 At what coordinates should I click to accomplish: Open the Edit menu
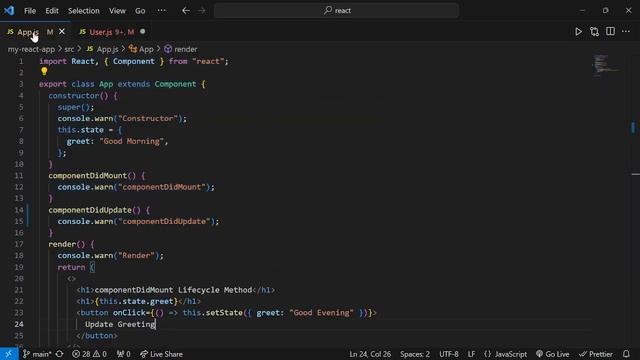coord(52,11)
